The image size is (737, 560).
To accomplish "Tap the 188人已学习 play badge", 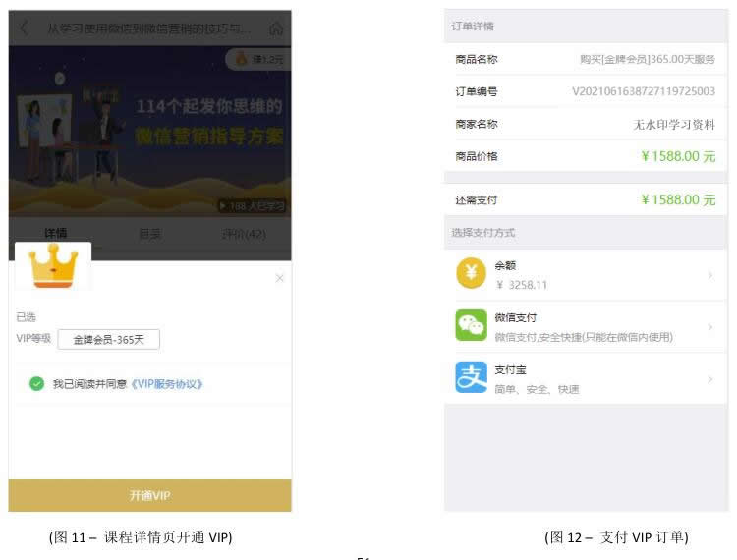I will [252, 205].
